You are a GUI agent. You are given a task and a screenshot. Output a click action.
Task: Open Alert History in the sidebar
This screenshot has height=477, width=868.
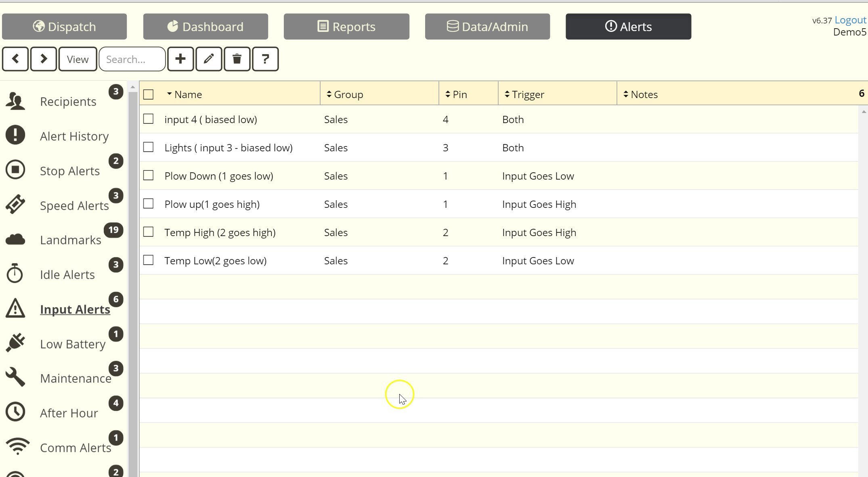(x=74, y=136)
